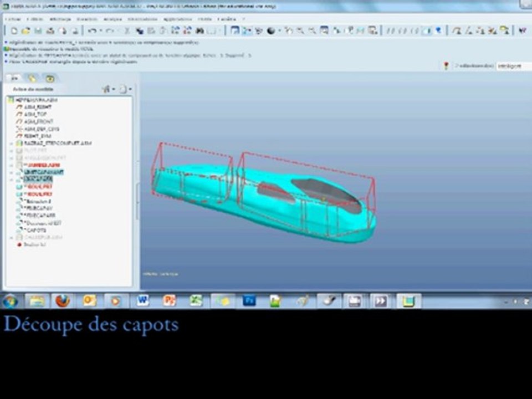Click the Copy icon in the toolbar
The image size is (532, 399).
pos(140,31)
